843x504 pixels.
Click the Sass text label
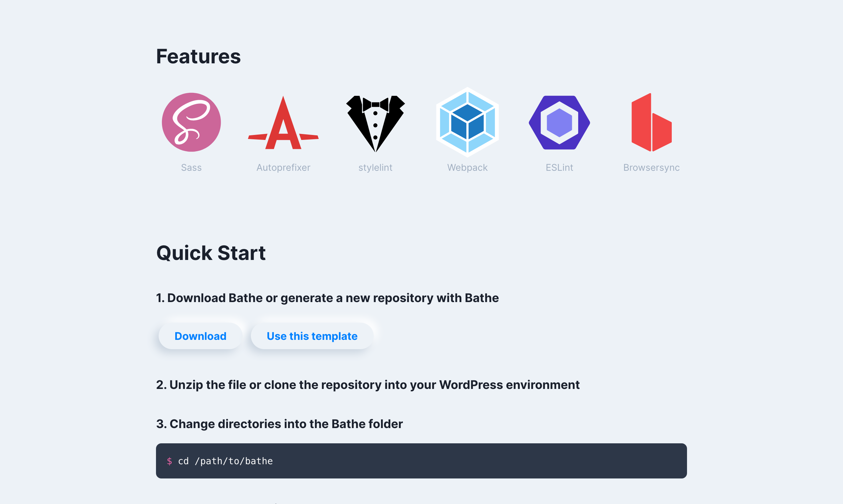[191, 167]
